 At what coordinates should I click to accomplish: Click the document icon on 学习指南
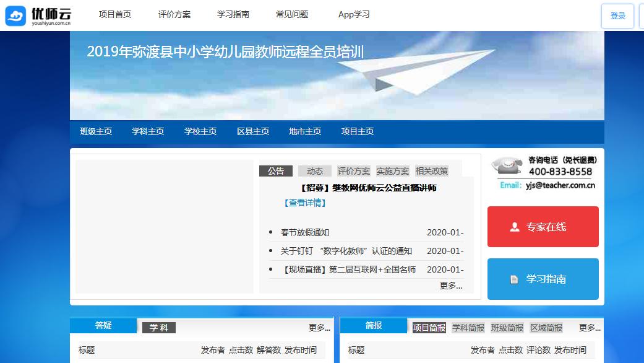(514, 279)
